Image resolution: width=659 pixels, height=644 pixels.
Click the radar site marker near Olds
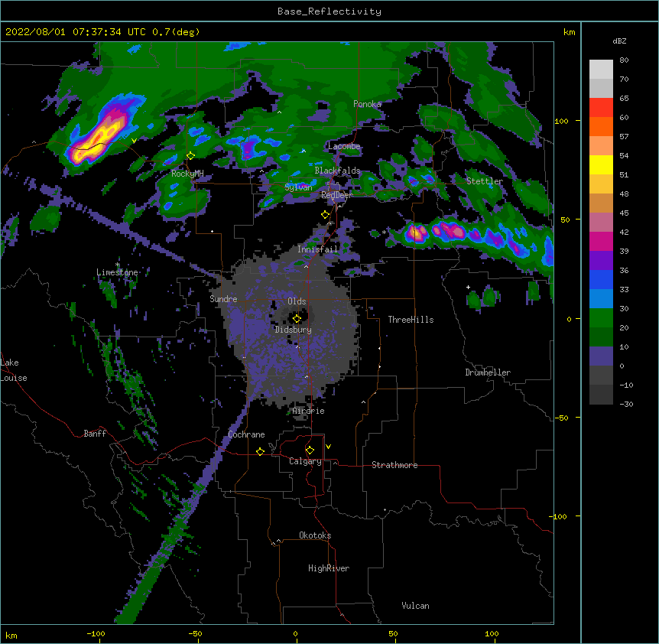[x=297, y=319]
